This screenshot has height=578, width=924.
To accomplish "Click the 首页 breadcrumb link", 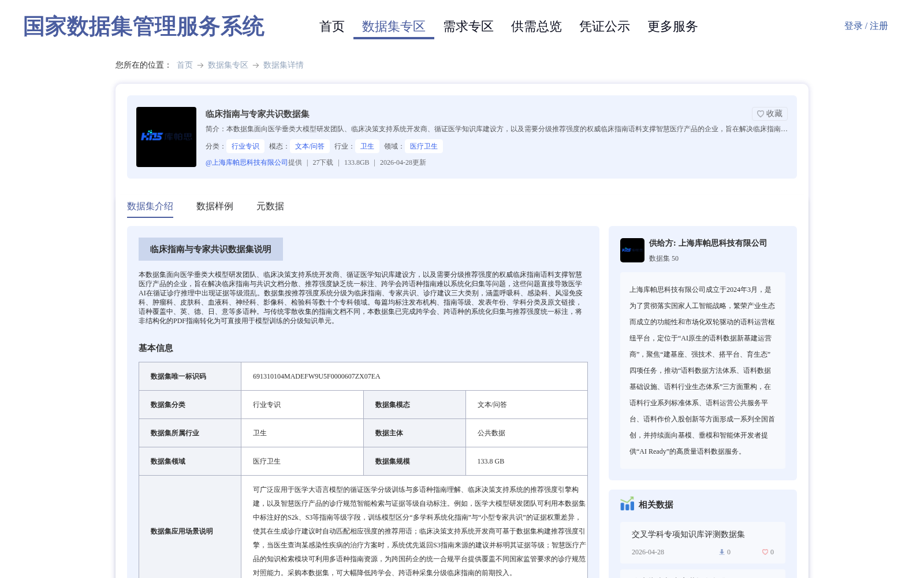I will tap(185, 65).
